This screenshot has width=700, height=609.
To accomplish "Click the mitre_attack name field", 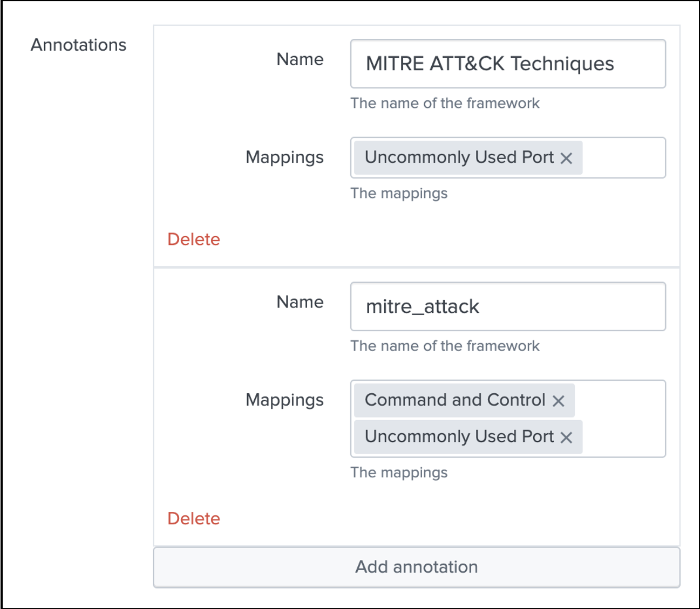I will [508, 306].
